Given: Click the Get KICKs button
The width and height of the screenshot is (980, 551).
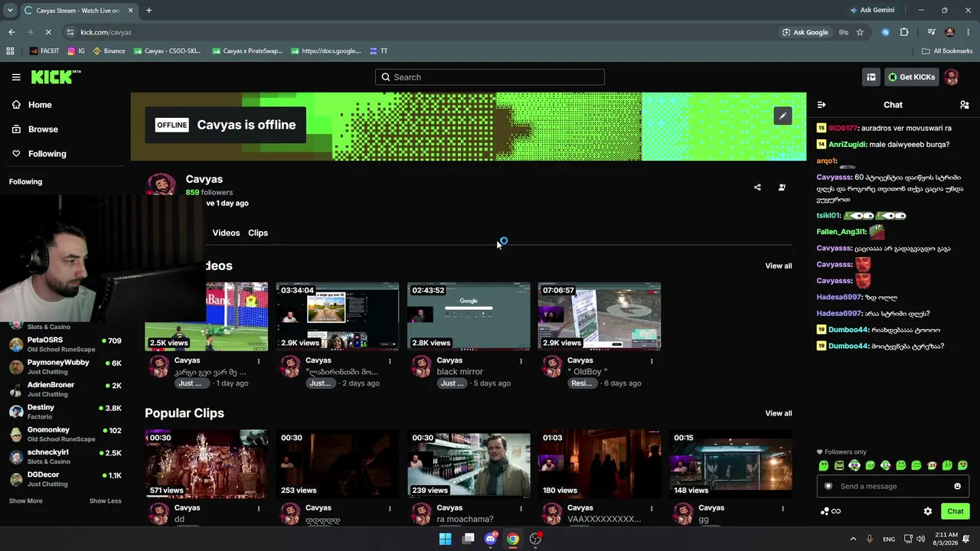Looking at the screenshot, I should click(911, 77).
